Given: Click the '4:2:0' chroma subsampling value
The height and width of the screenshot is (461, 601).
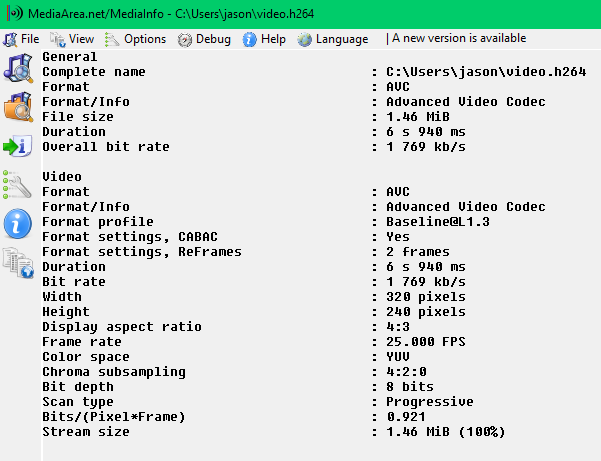Looking at the screenshot, I should click(406, 371).
